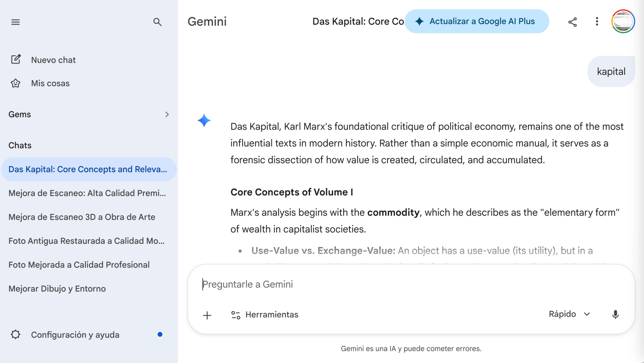Image resolution: width=644 pixels, height=363 pixels.
Task: Click the share conversation icon
Action: point(572,22)
